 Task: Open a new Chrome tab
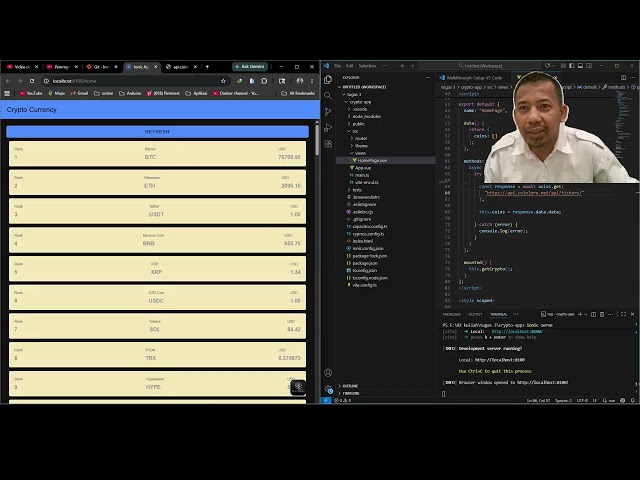click(x=207, y=67)
